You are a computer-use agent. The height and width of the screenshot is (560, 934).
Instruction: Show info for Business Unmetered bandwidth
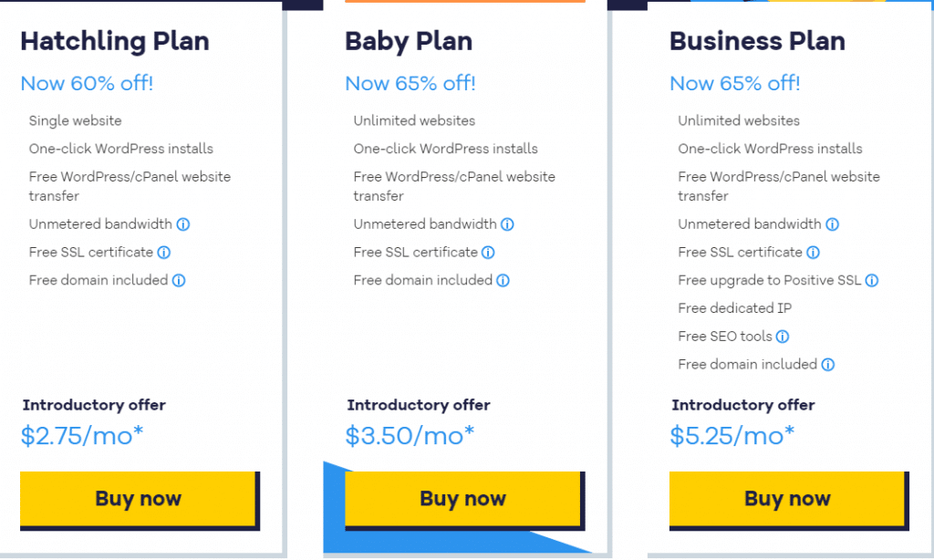point(833,224)
